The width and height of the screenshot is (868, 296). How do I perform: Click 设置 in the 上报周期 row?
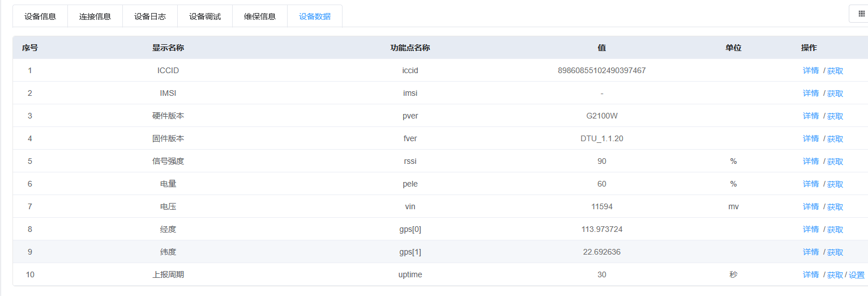pyautogui.click(x=857, y=275)
